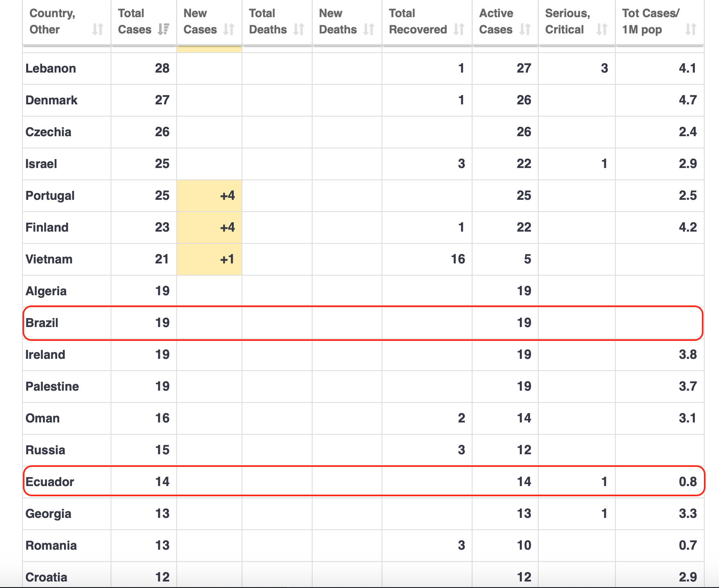
Task: Click Vietnam's +1 highlighted new cases
Action: (x=209, y=259)
